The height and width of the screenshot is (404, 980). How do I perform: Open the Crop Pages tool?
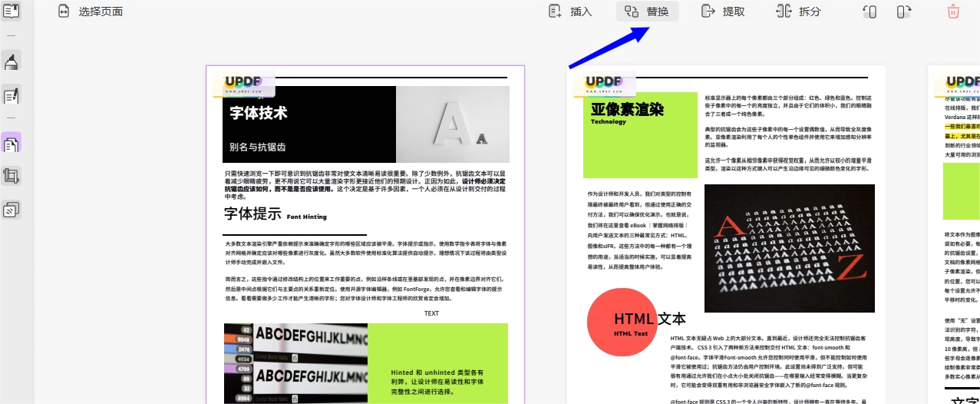pyautogui.click(x=12, y=176)
